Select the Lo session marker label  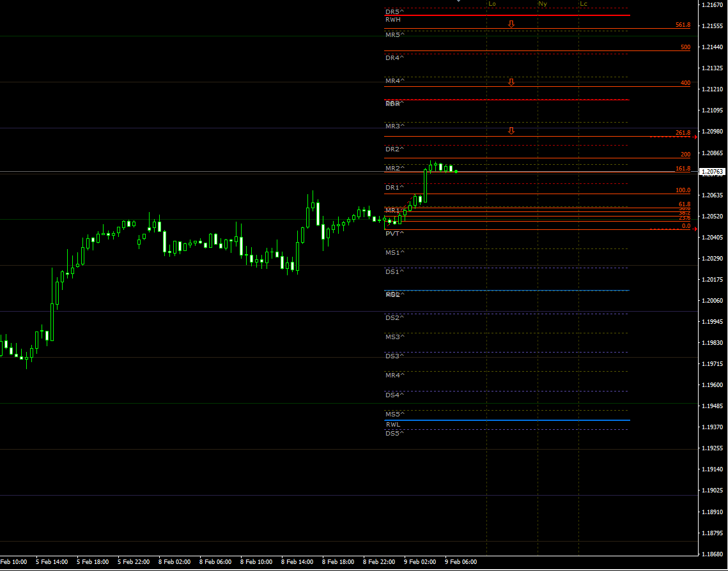tap(492, 4)
